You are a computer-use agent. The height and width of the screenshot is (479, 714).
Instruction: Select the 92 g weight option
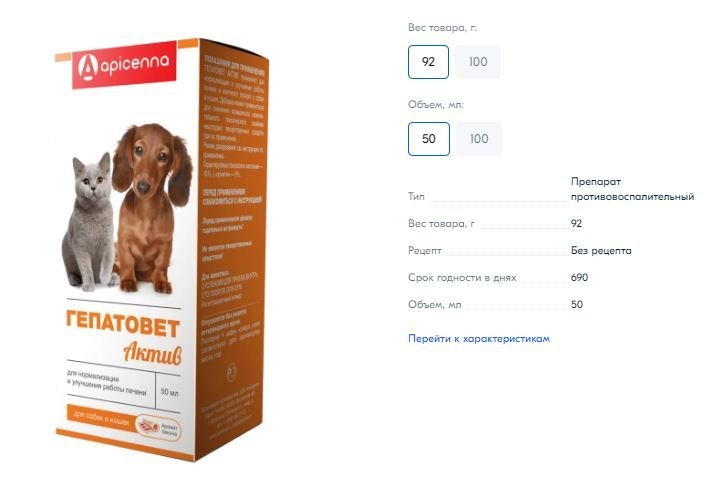coord(428,62)
